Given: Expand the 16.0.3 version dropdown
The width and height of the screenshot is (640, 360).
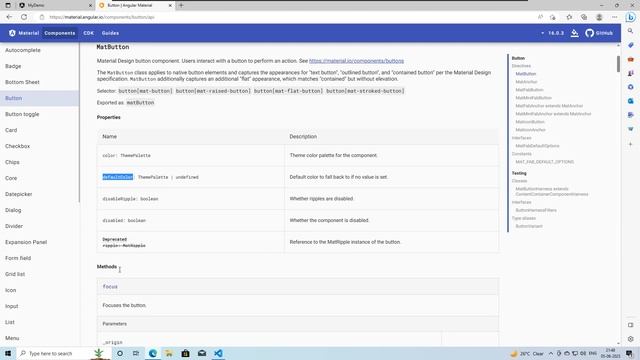Looking at the screenshot, I should (552, 33).
